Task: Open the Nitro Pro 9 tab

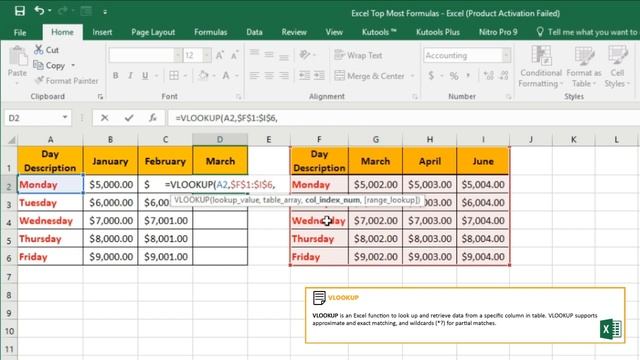Action: click(498, 32)
